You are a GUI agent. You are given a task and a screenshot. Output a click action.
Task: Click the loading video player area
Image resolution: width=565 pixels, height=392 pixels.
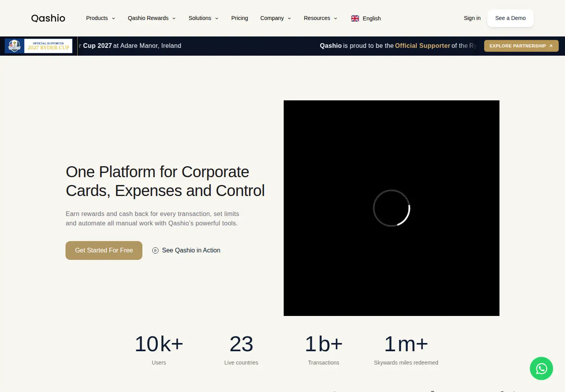pyautogui.click(x=392, y=208)
